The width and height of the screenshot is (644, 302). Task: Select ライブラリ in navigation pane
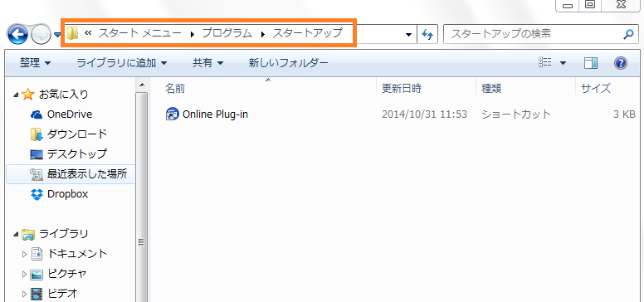(x=64, y=234)
